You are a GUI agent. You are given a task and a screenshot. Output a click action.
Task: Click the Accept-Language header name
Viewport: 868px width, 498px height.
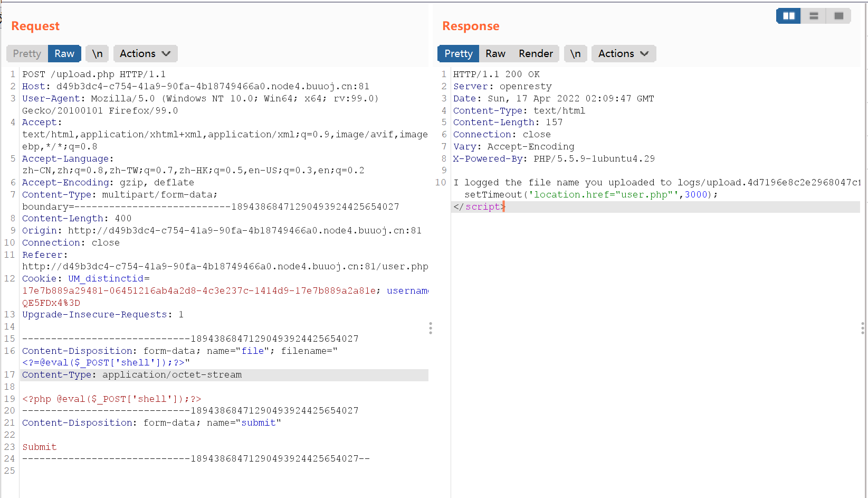tap(66, 159)
